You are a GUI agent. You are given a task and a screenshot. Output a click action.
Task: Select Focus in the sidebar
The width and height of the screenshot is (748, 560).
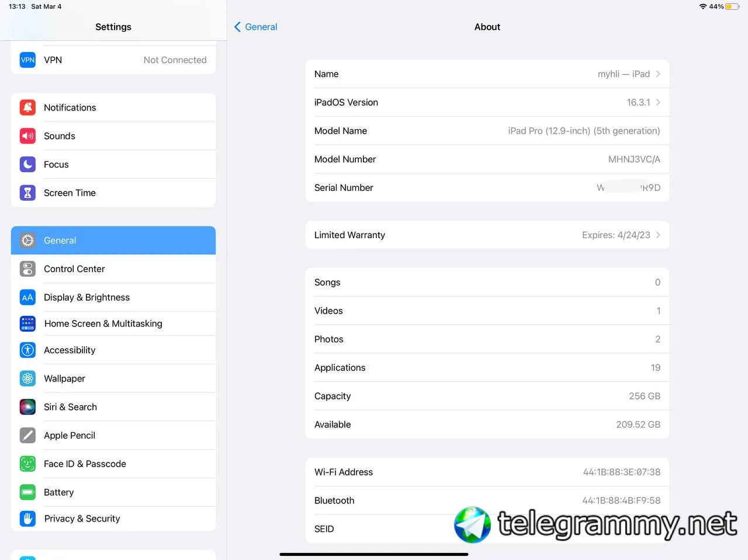(x=113, y=165)
